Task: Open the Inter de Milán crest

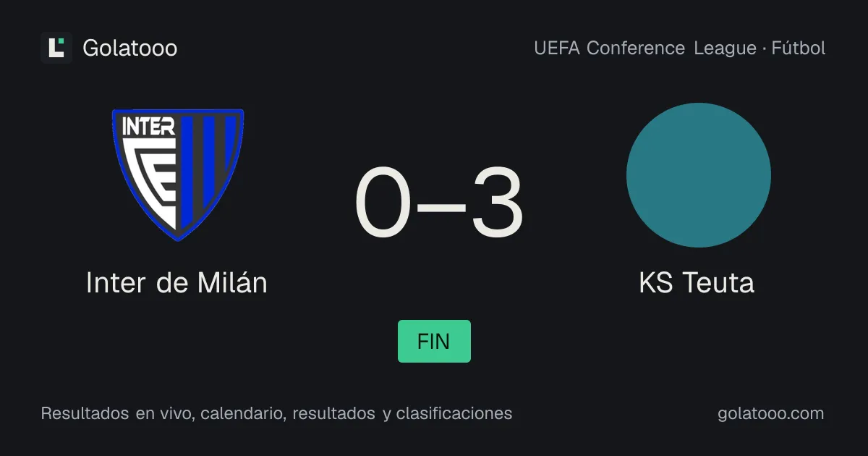Action: (x=178, y=174)
